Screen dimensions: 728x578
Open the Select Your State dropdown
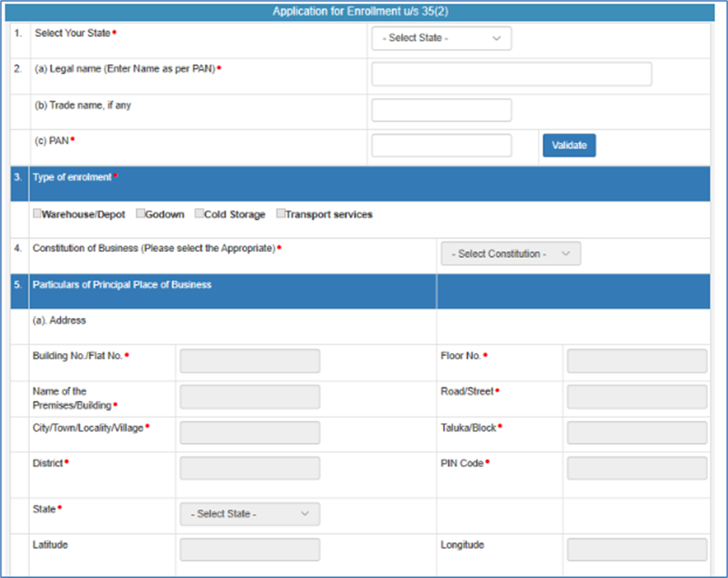[441, 38]
